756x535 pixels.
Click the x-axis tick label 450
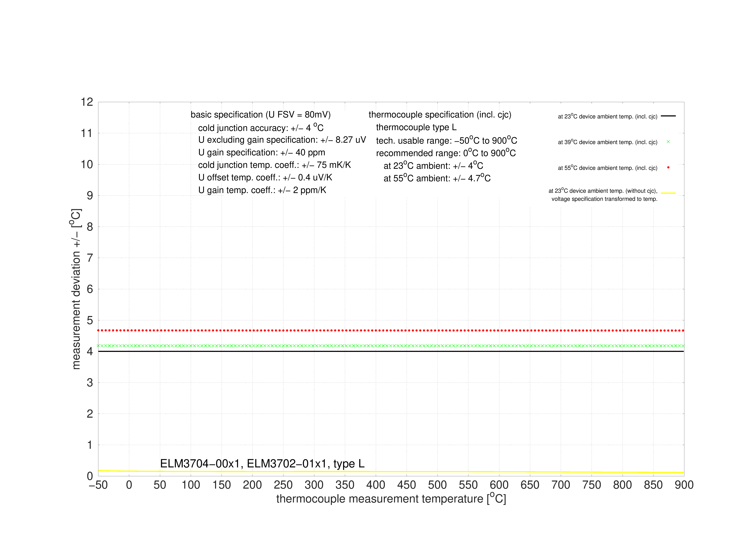(406, 485)
